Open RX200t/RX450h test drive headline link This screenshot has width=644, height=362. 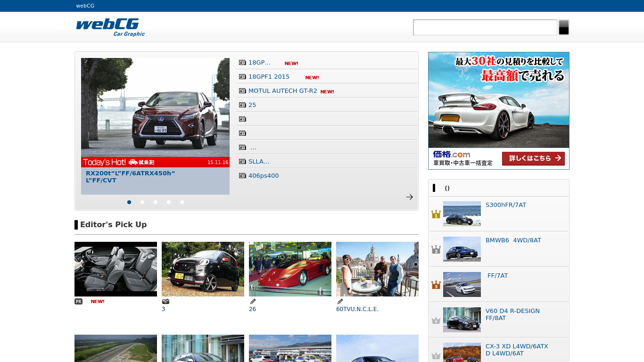131,177
